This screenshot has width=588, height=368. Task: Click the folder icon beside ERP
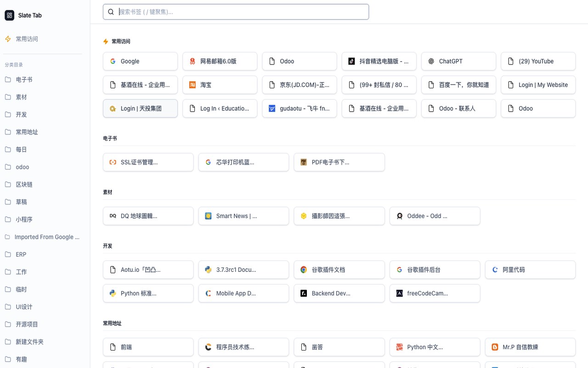coord(8,254)
